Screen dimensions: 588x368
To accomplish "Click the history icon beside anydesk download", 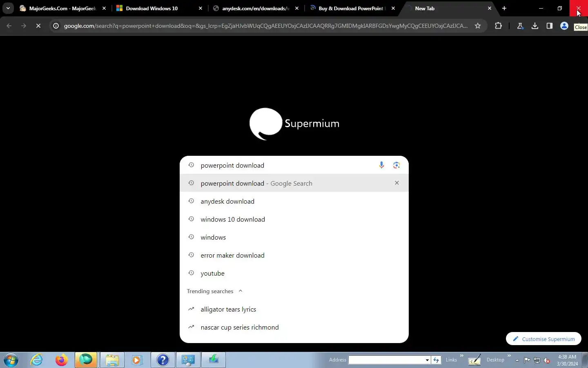I will click(x=191, y=201).
